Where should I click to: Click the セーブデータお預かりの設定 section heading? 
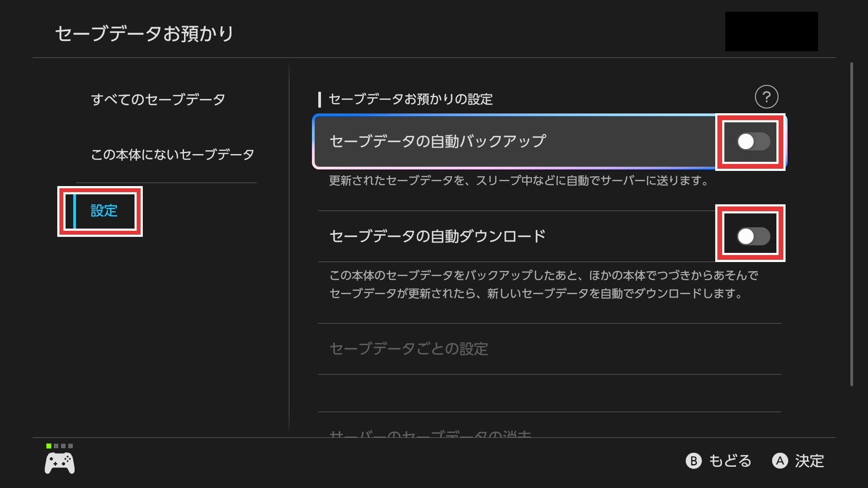coord(410,99)
